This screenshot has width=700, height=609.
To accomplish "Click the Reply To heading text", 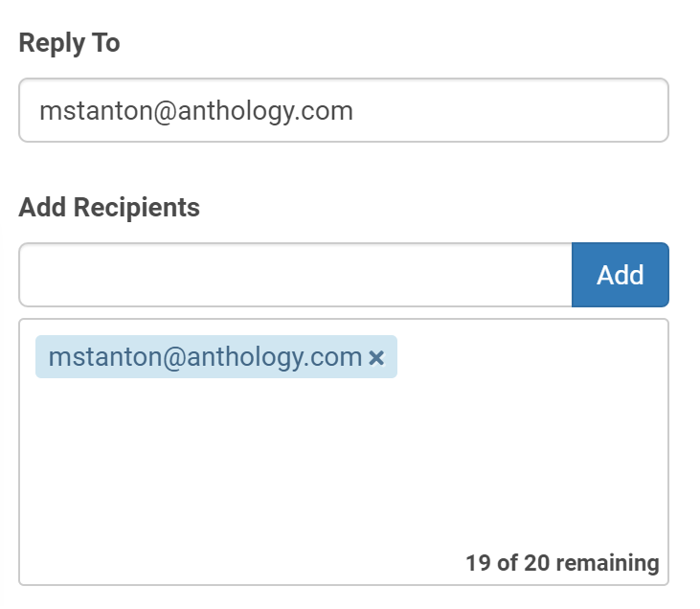I will tap(69, 43).
